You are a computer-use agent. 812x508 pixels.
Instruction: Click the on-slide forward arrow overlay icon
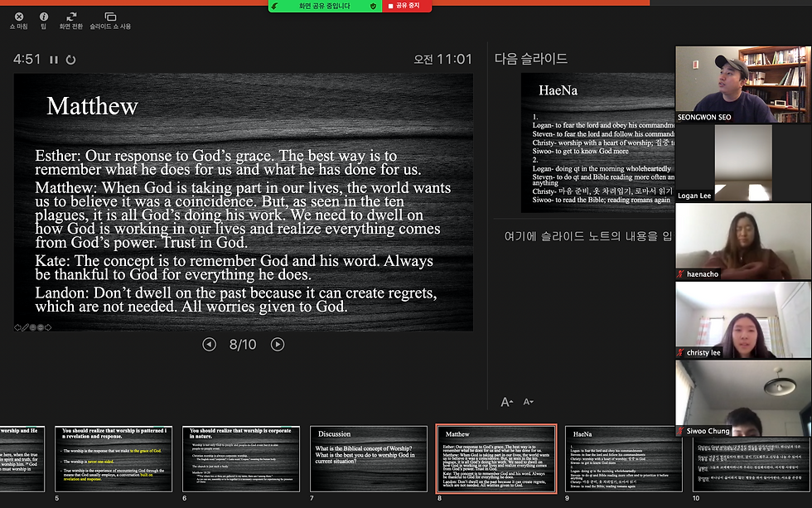48,327
